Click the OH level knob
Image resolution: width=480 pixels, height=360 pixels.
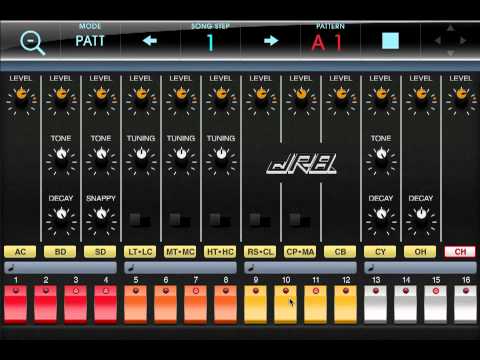tap(421, 99)
